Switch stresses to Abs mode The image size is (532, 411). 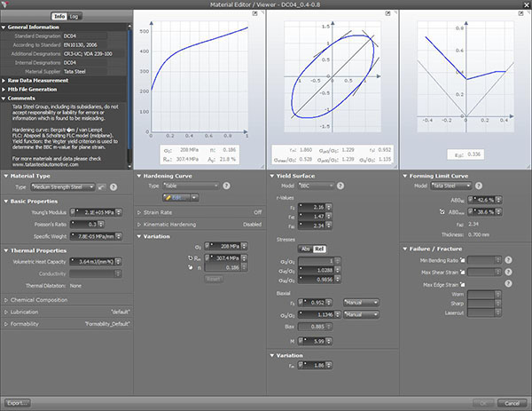pos(305,248)
